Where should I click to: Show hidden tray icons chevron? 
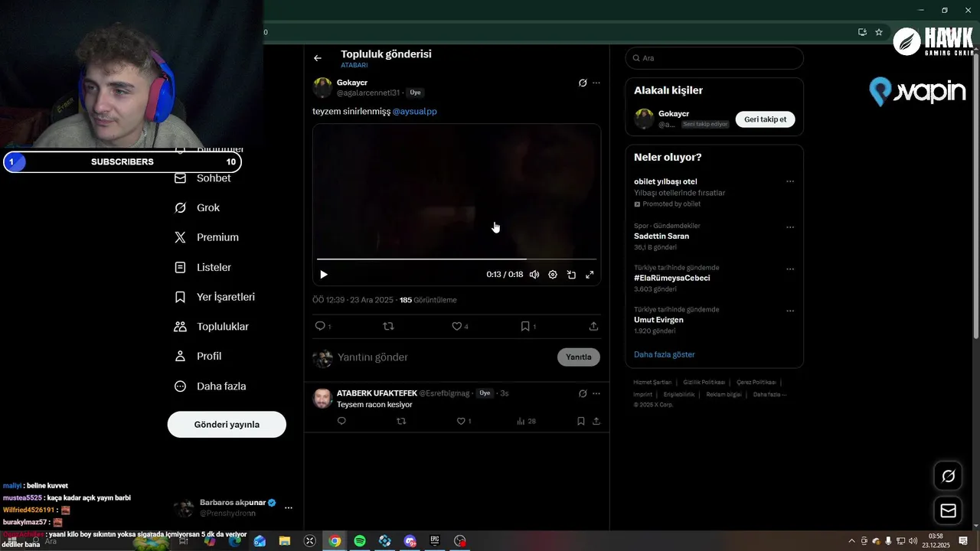[852, 541]
